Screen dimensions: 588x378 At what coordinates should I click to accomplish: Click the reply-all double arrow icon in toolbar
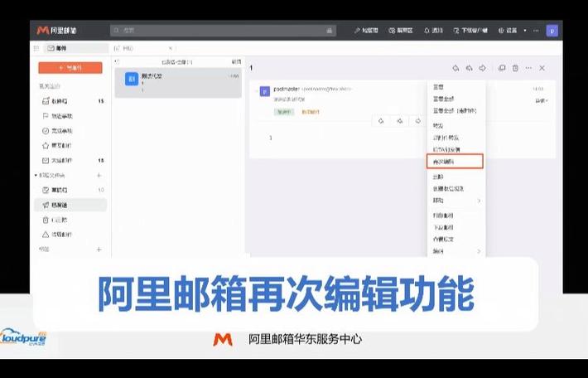click(x=469, y=68)
